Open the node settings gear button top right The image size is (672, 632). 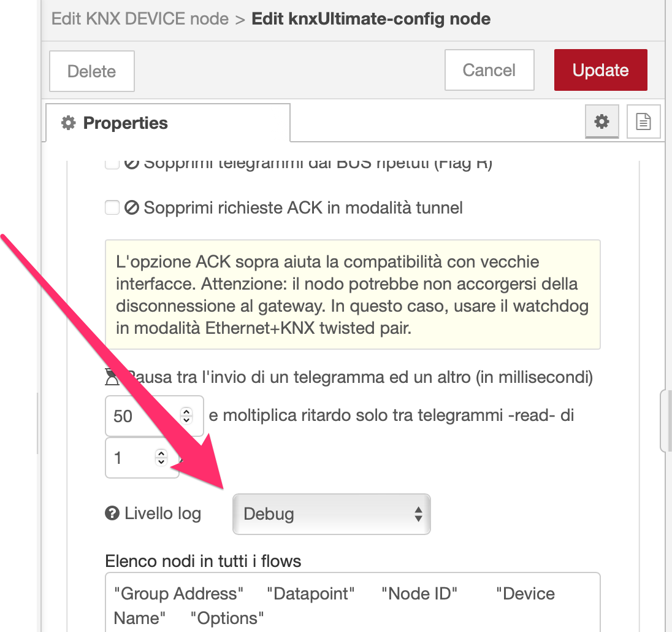[x=601, y=121]
